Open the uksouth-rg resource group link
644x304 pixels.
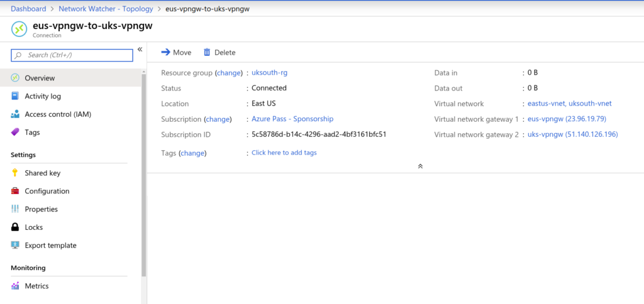(269, 73)
